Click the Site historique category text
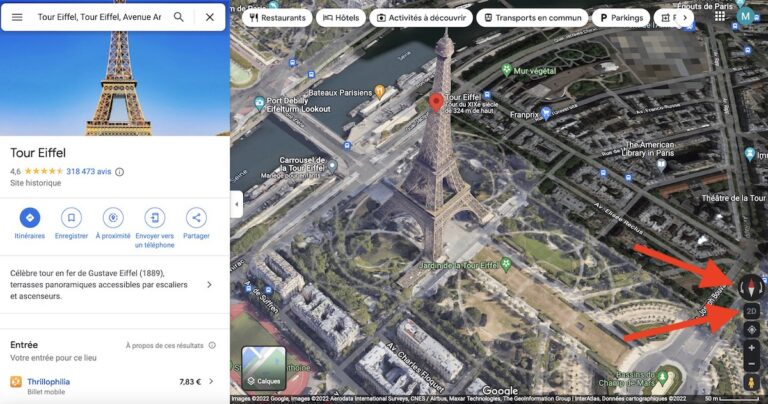This screenshot has width=768, height=404. [35, 183]
